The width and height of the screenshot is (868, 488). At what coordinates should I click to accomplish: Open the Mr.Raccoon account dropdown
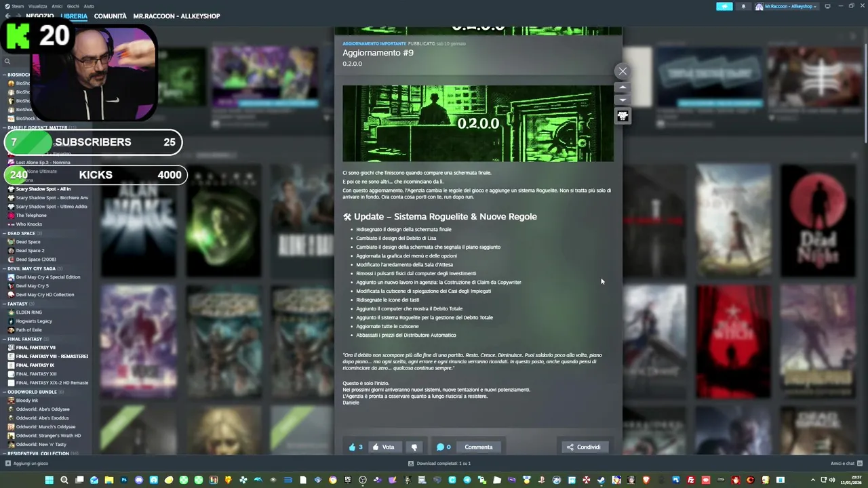click(787, 7)
